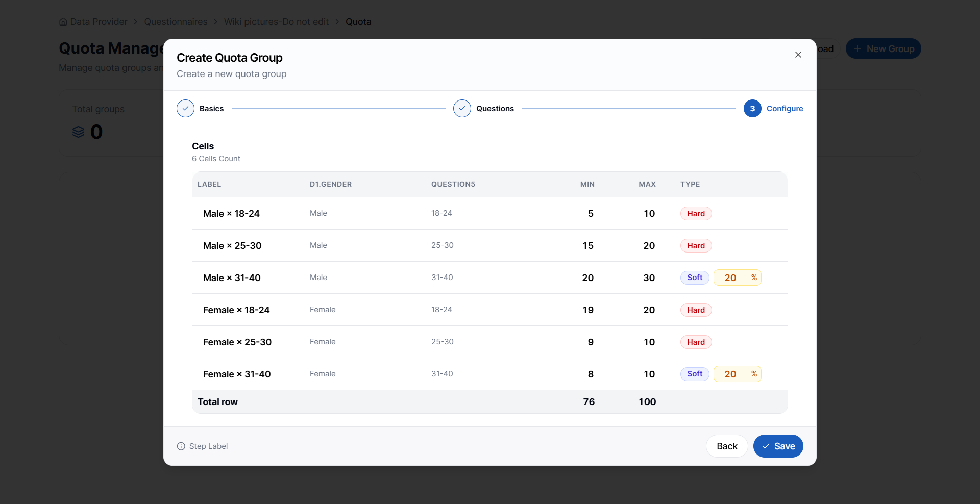Viewport: 980px width, 504px height.
Task: Edit Min value 5 for Male × 18-24
Action: tap(591, 214)
